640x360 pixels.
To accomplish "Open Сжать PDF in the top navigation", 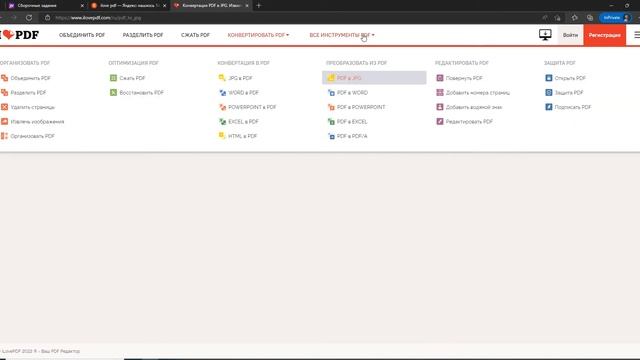I will pos(196,35).
